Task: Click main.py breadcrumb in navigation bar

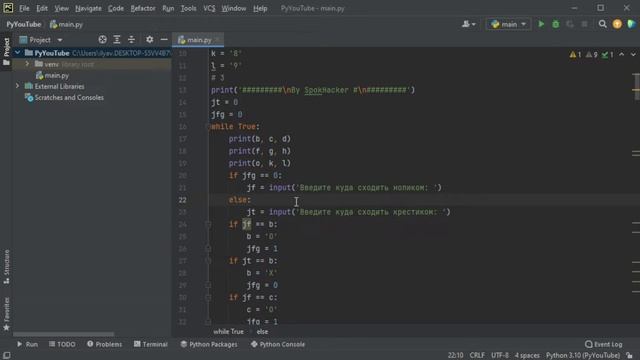Action: [x=66, y=24]
